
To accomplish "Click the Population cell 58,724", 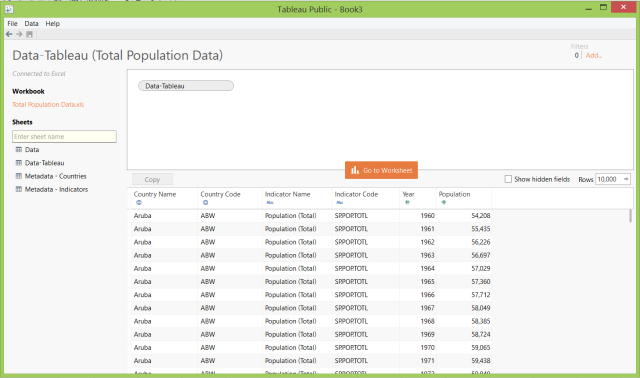I will (481, 334).
